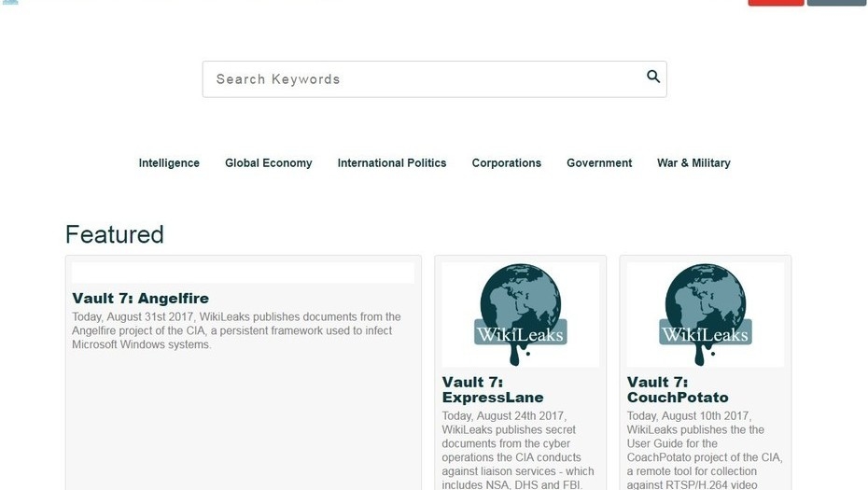Open the Vault 7: Angelfire article title

tap(140, 299)
